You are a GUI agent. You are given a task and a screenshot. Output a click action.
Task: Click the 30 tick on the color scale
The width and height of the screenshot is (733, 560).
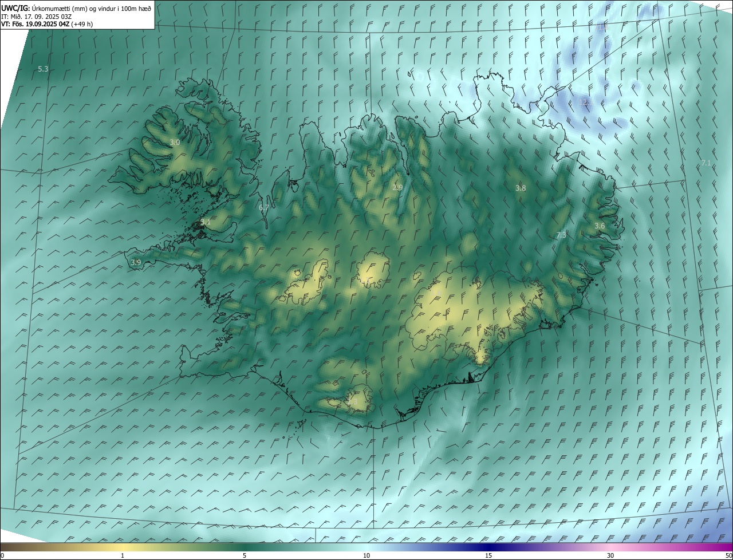(610, 555)
